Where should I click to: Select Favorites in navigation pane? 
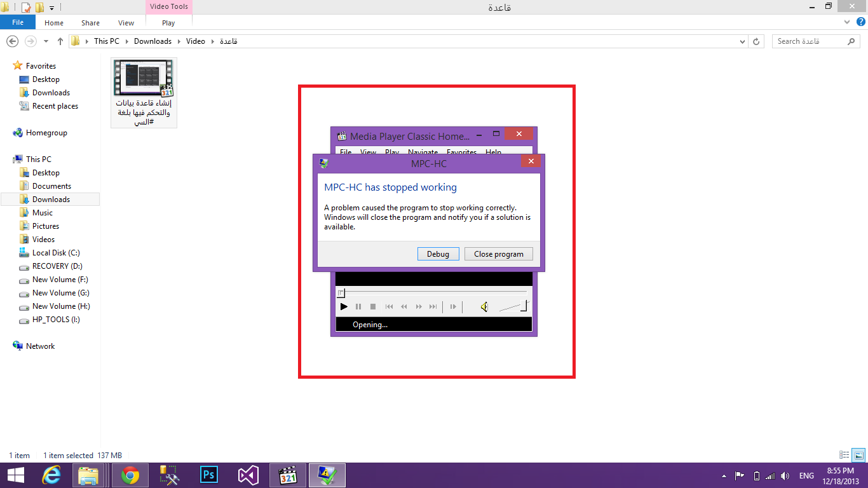[x=41, y=66]
